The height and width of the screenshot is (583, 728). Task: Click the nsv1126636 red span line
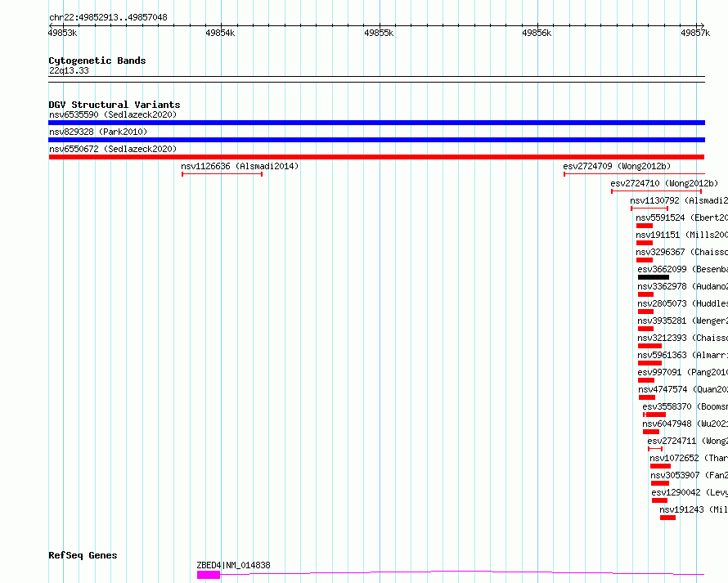(x=222, y=174)
